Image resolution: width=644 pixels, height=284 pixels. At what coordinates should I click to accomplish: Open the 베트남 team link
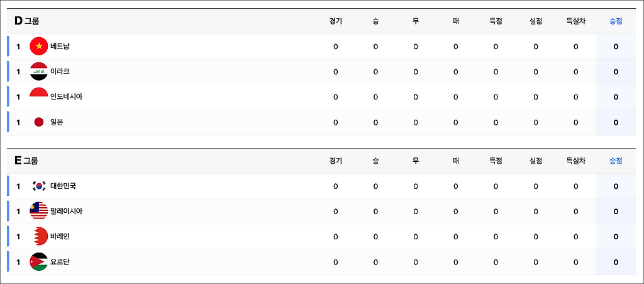coord(60,47)
